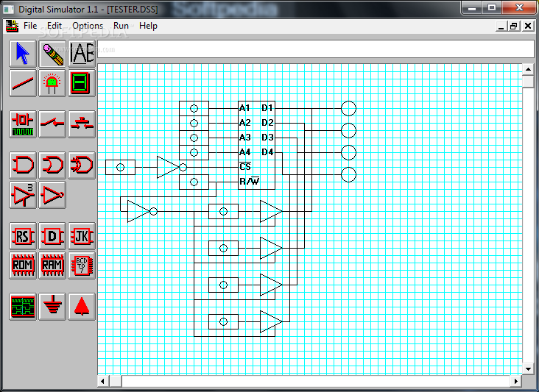539x392 pixels.
Task: Minimize the inner document window
Action: (x=501, y=26)
